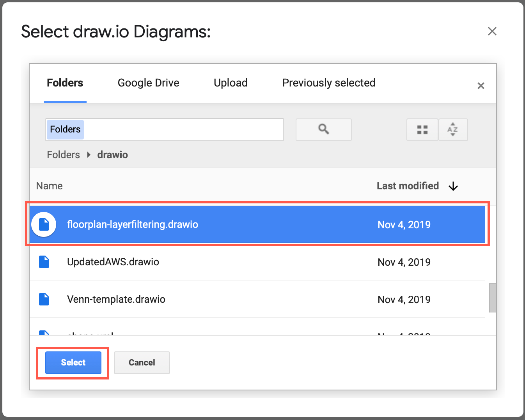Click the UpdatedAWS.drawio document icon
The image size is (525, 420).
(x=44, y=262)
